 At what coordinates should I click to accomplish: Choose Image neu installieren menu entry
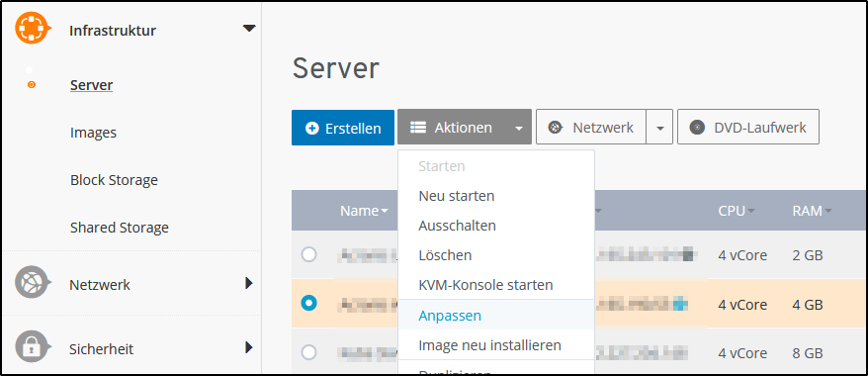pos(496,345)
